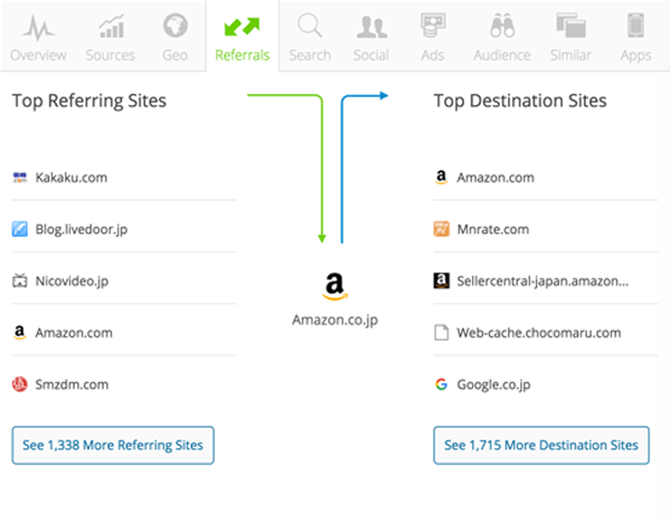Click the Amazon.co.jp center logo
This screenshot has height=523, width=670.
(x=335, y=287)
